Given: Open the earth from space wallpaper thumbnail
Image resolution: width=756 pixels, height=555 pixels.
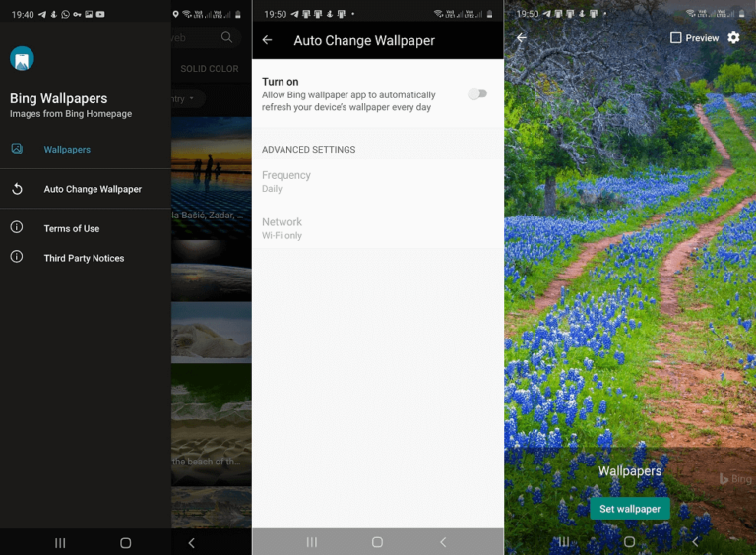Looking at the screenshot, I should point(212,272).
